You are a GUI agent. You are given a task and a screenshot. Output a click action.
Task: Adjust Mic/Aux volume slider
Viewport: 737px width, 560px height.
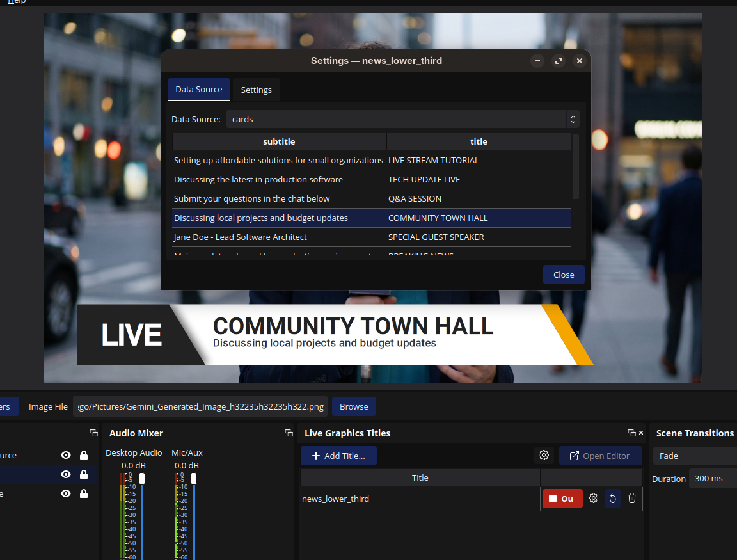pos(194,479)
